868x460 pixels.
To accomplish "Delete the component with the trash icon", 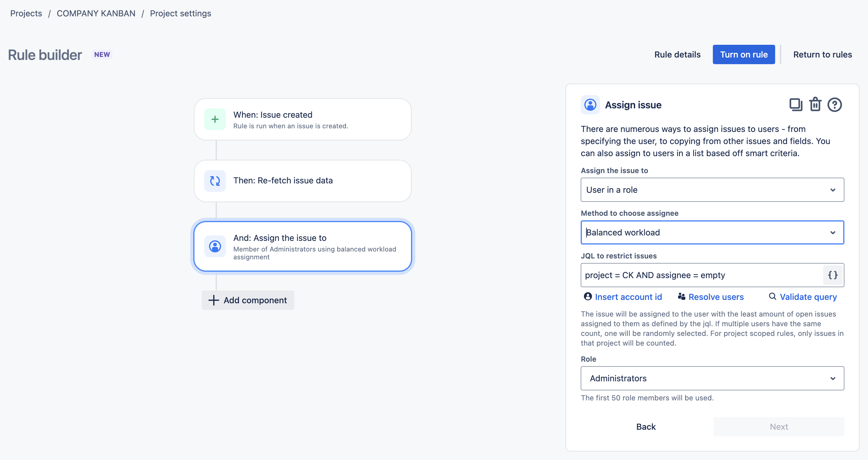I will pos(815,104).
